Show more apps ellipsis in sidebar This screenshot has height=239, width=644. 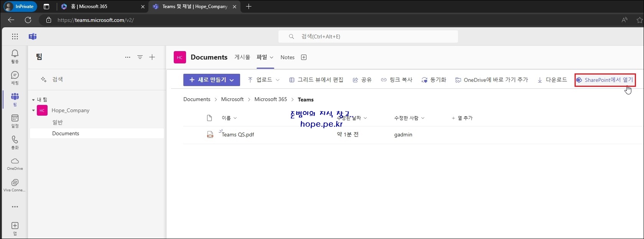click(x=15, y=207)
